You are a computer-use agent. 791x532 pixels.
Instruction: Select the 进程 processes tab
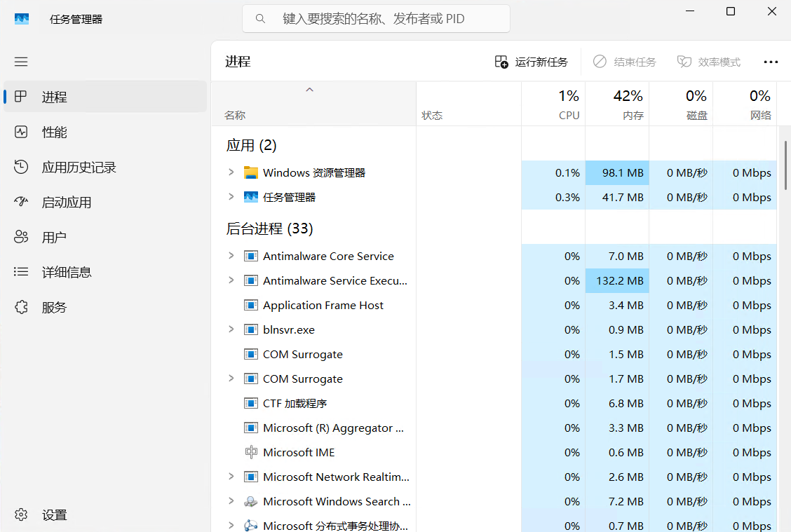[55, 97]
